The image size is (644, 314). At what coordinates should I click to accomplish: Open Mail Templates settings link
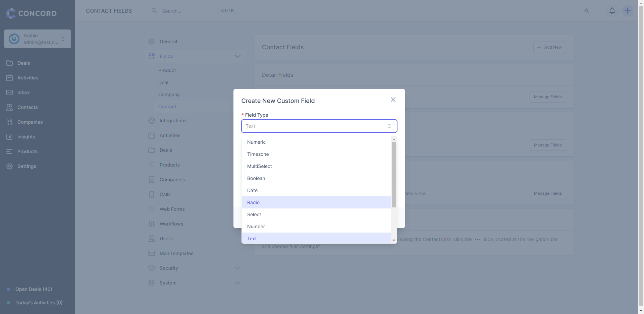(176, 253)
